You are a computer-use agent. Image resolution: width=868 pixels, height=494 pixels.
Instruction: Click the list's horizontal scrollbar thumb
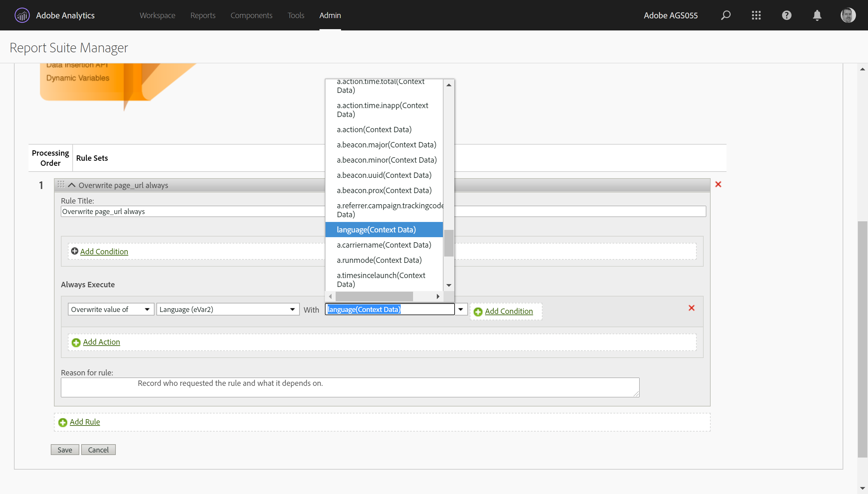(374, 296)
